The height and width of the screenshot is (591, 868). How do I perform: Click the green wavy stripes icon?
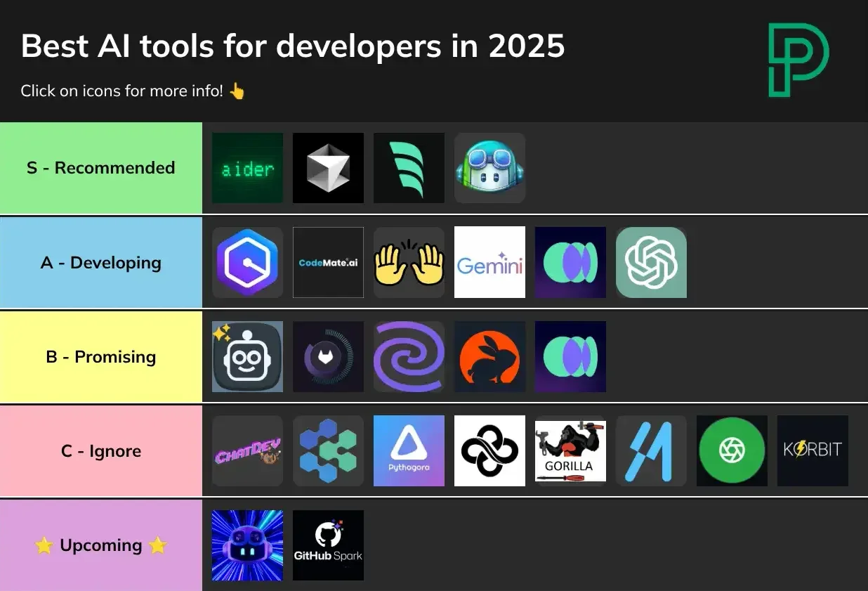pyautogui.click(x=409, y=168)
